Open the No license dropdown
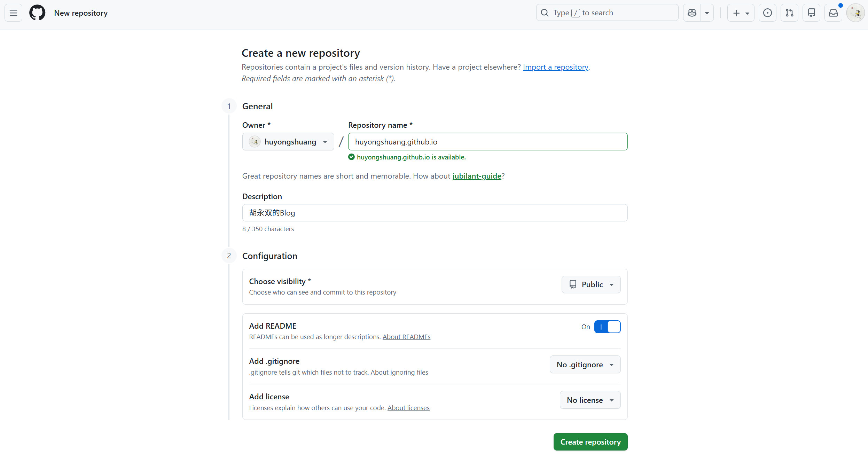868x454 pixels. (590, 400)
